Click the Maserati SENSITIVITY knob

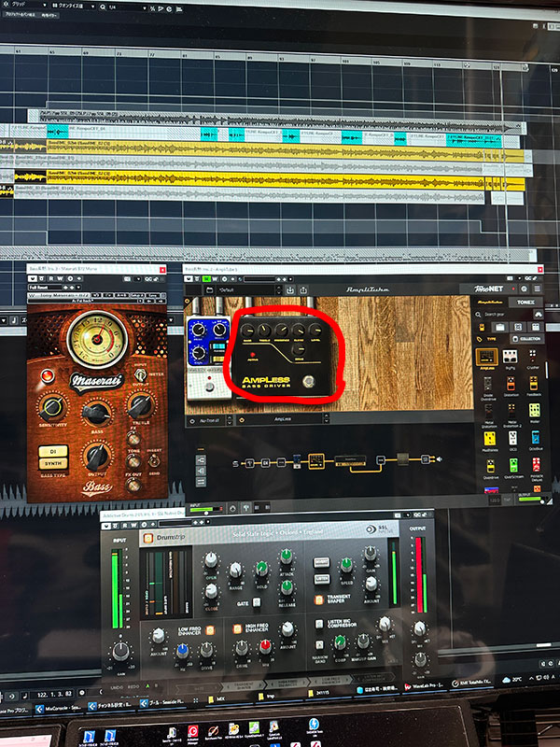tap(52, 407)
